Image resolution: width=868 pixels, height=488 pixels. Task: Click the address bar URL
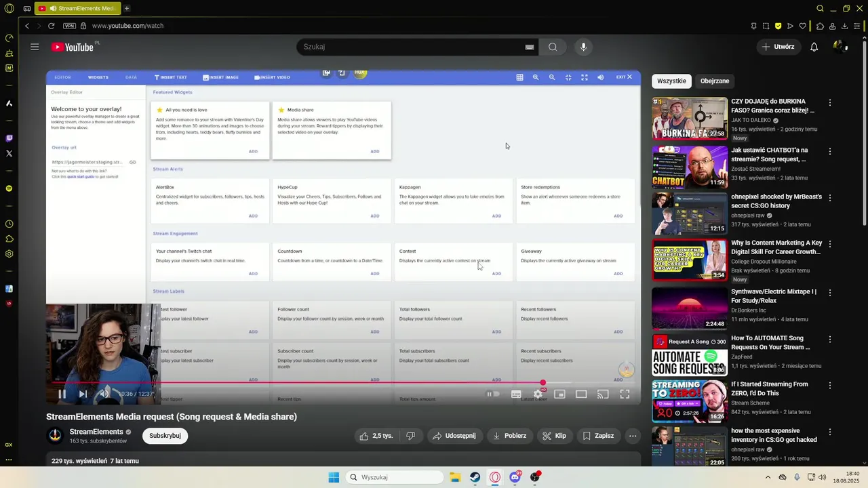point(127,26)
